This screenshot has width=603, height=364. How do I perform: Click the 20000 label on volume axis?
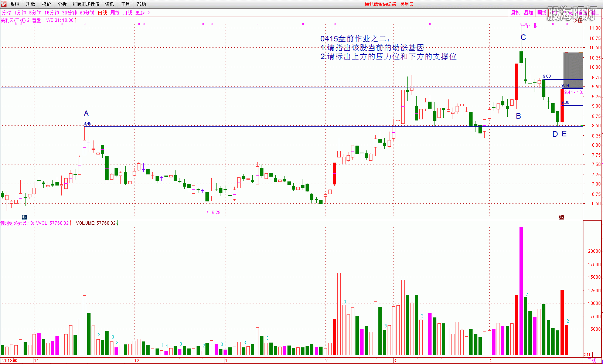(594, 251)
